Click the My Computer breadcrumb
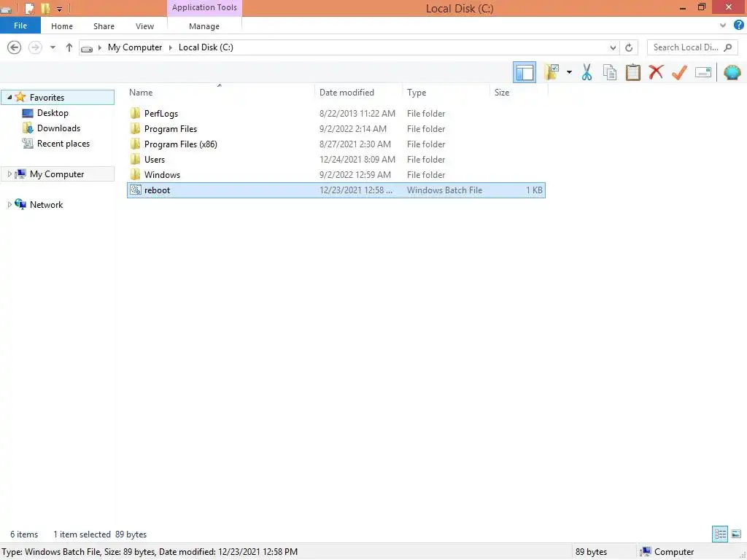The width and height of the screenshot is (747, 560). [x=135, y=47]
